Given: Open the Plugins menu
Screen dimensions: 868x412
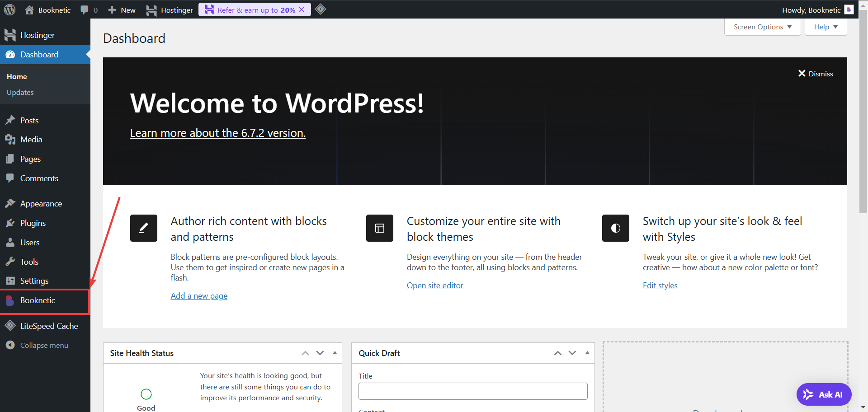Looking at the screenshot, I should (33, 223).
